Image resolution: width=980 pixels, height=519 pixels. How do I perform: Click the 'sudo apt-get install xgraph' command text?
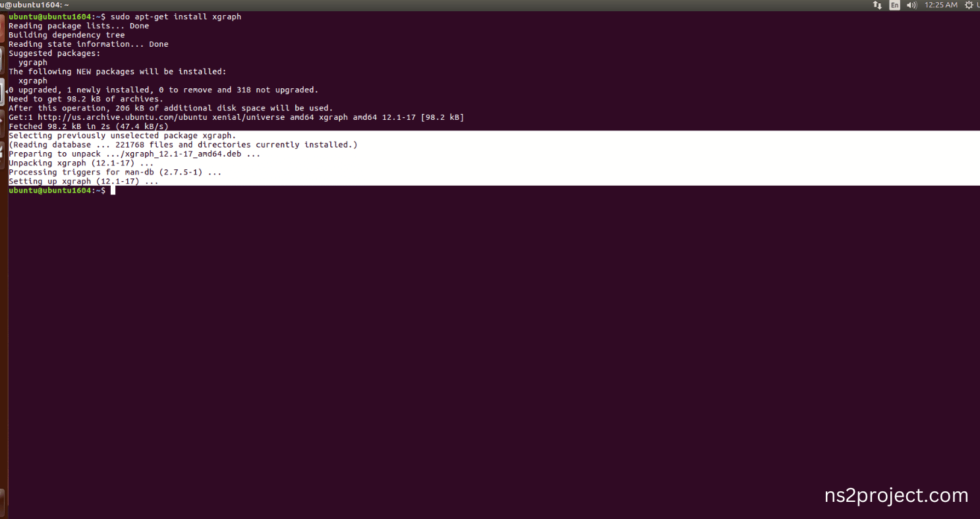[176, 16]
